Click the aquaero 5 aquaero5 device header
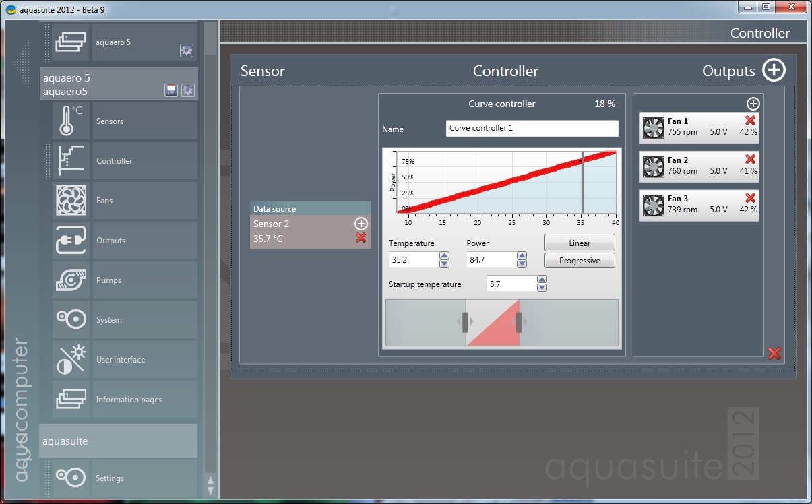 tap(119, 84)
